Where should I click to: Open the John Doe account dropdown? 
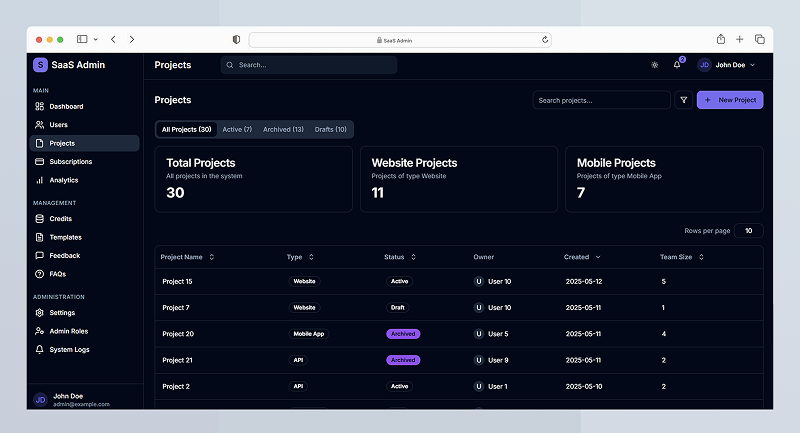point(727,65)
